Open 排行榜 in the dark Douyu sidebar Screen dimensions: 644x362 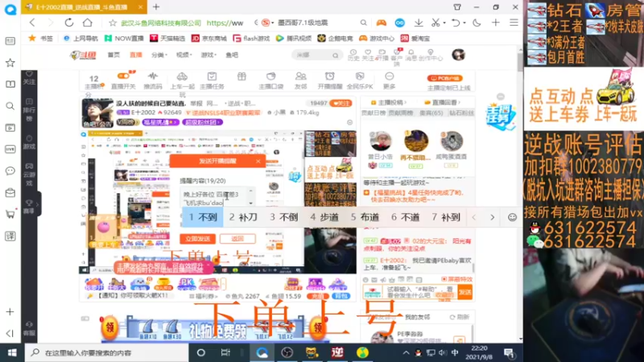29,109
